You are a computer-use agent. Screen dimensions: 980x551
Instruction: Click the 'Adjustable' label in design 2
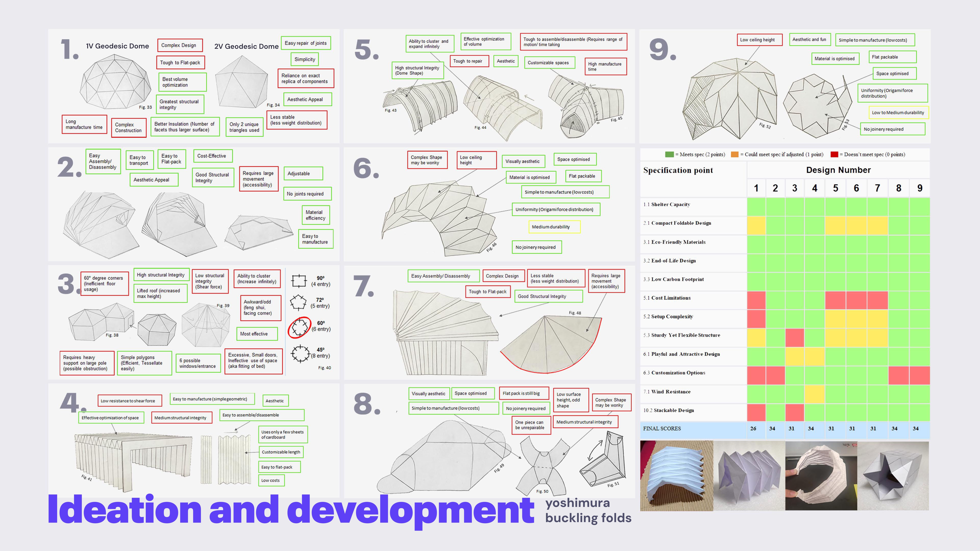click(303, 173)
